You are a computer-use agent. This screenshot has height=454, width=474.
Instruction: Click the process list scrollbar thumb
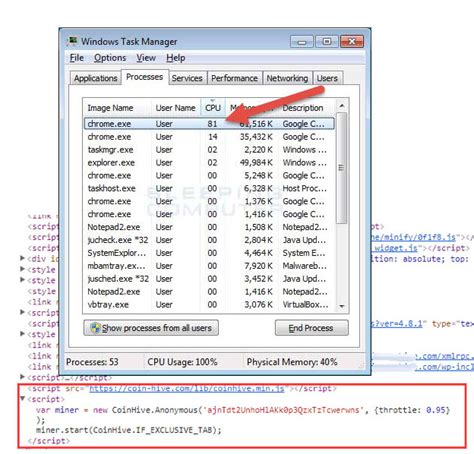pos(342,168)
